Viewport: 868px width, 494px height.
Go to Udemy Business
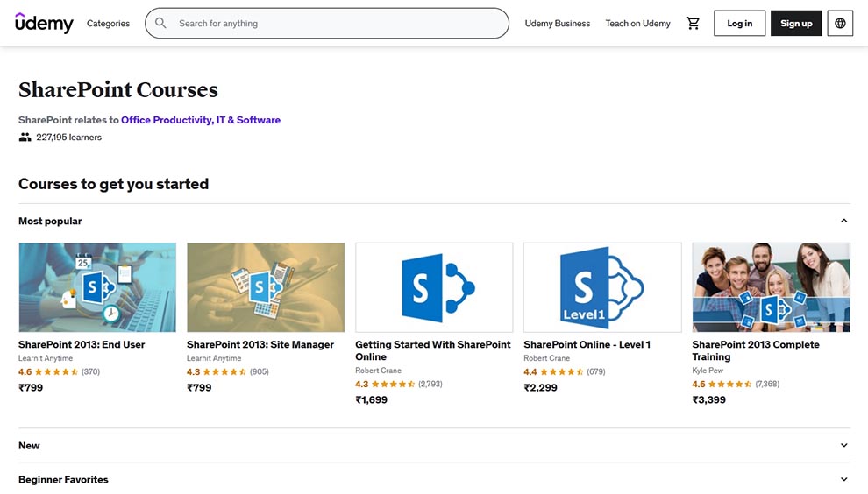tap(558, 24)
